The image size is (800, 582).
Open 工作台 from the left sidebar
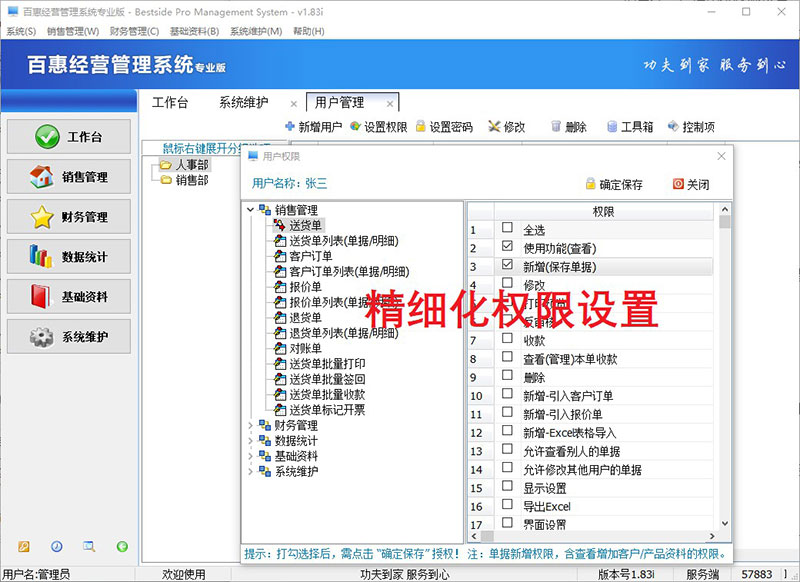pyautogui.click(x=69, y=136)
